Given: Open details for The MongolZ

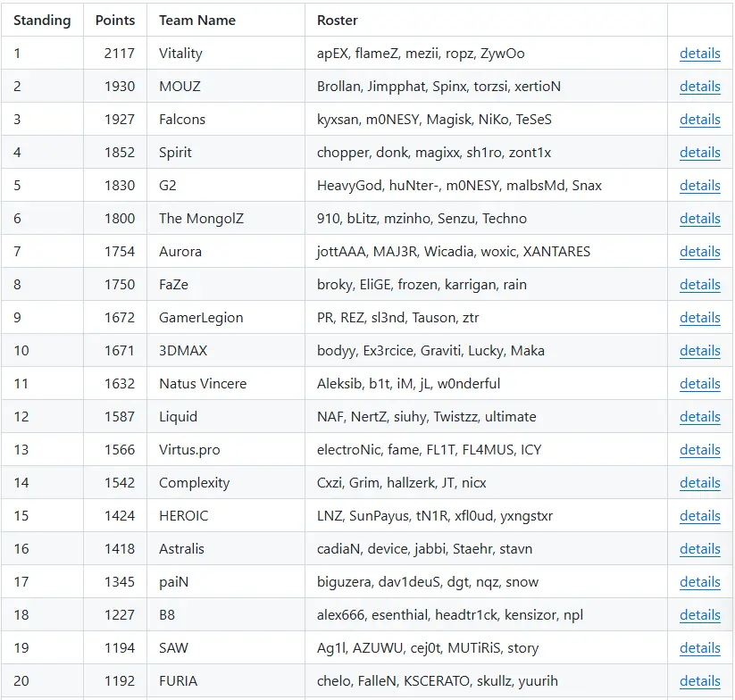Looking at the screenshot, I should [x=699, y=219].
